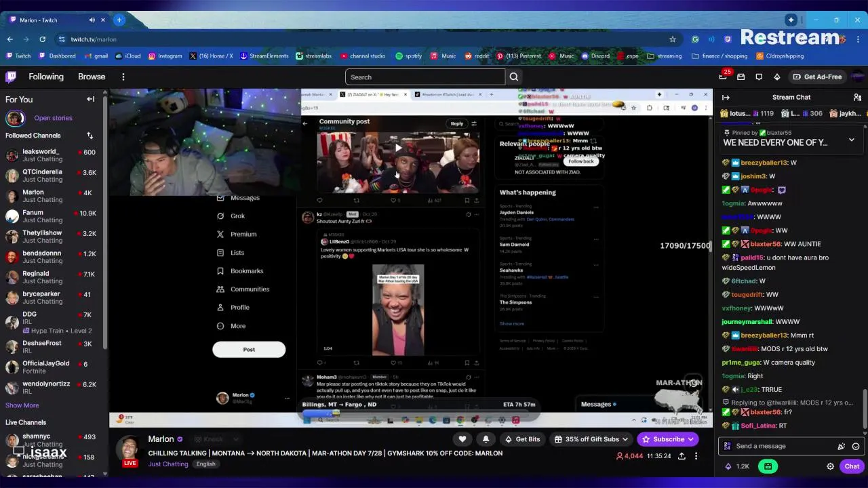Click the Chrome reload button
The height and width of the screenshot is (488, 868).
point(43,39)
